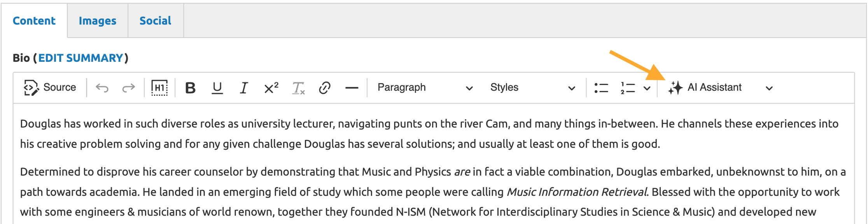
Task: Redo the last undone edit
Action: click(x=128, y=88)
